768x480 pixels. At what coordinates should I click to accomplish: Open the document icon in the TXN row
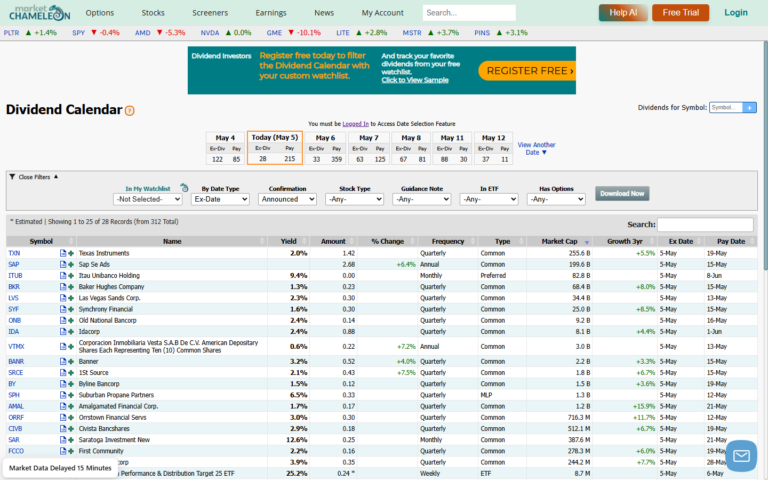[63, 253]
